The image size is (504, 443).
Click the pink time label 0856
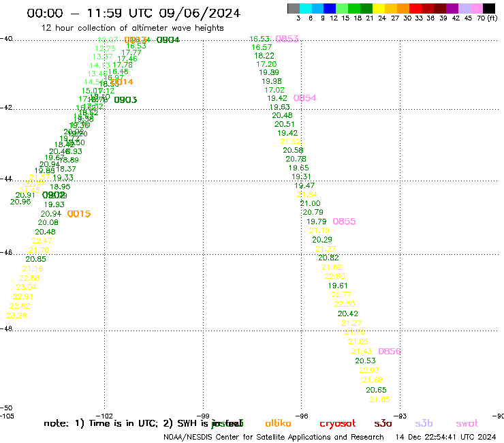[390, 351]
